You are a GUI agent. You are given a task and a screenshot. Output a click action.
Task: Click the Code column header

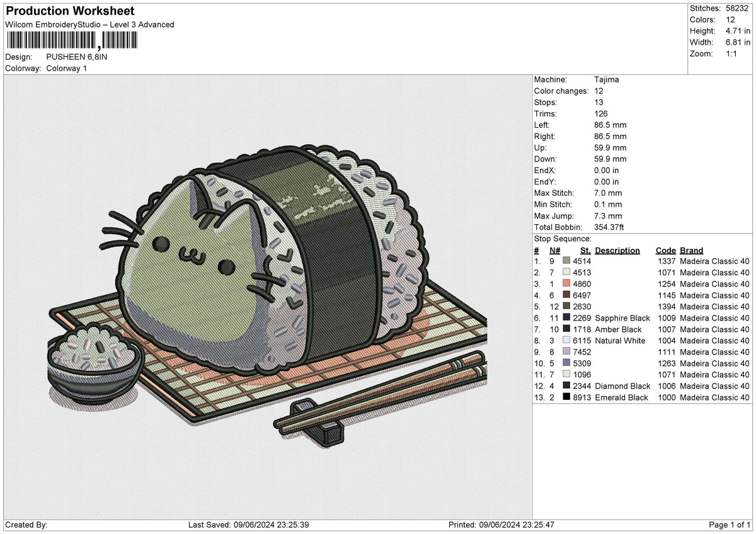[x=666, y=251]
